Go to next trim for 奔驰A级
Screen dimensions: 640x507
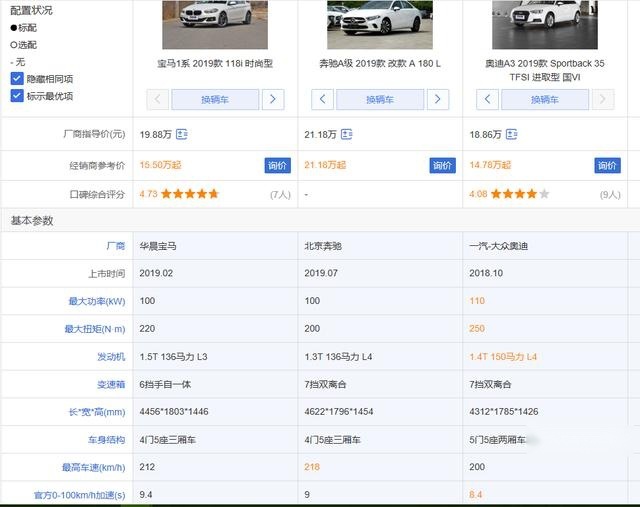coord(438,99)
